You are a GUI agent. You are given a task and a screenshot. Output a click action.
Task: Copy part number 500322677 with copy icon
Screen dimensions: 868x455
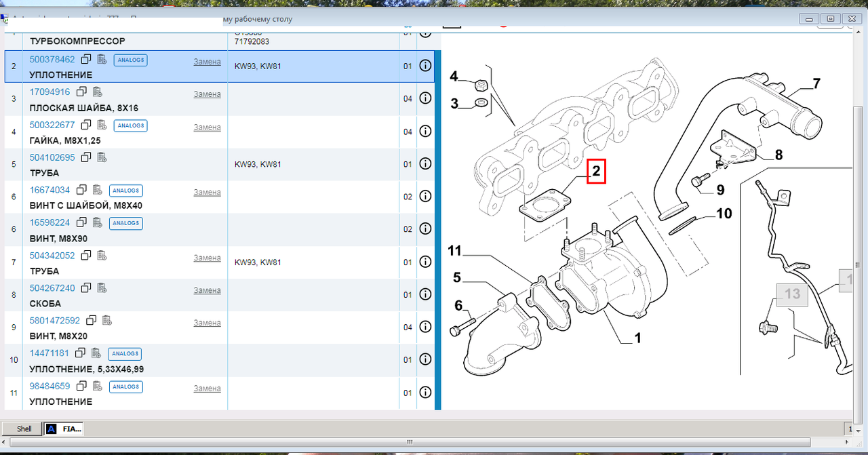tap(86, 125)
